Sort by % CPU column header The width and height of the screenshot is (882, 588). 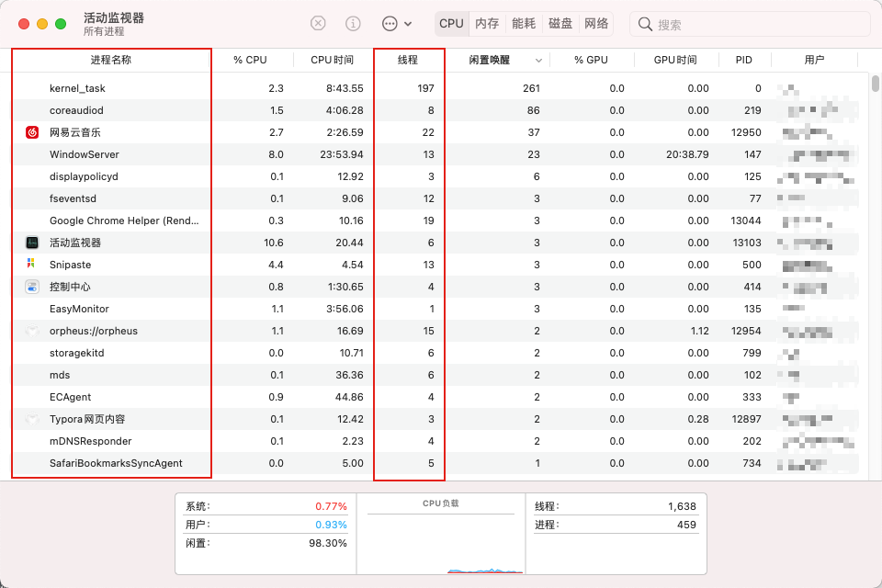250,60
